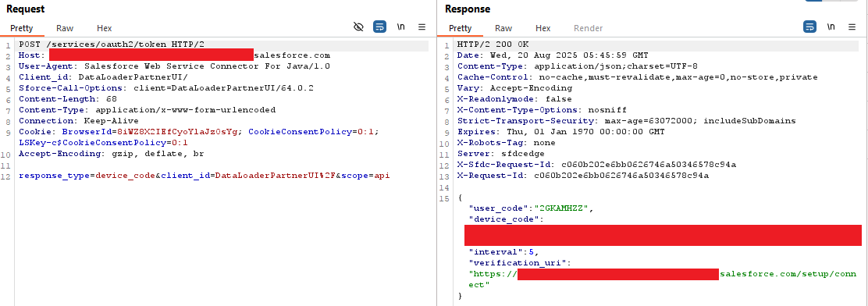Toggle hidden characters eye icon in Request

tap(359, 27)
